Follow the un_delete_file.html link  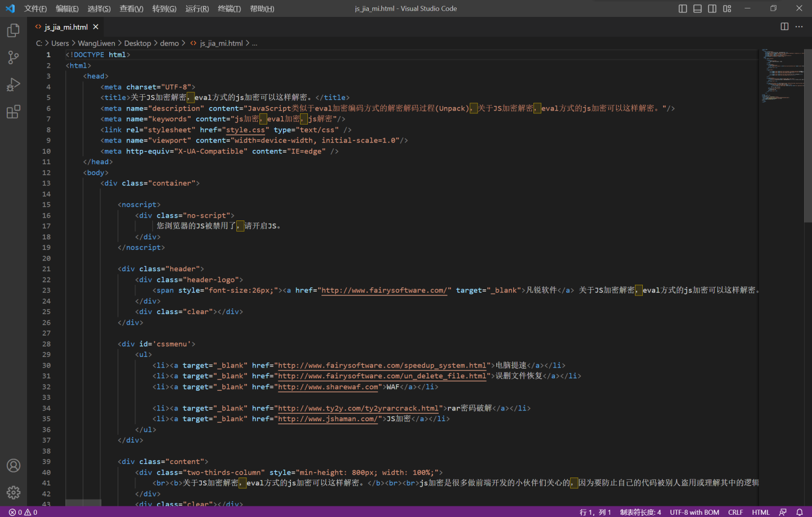point(382,376)
